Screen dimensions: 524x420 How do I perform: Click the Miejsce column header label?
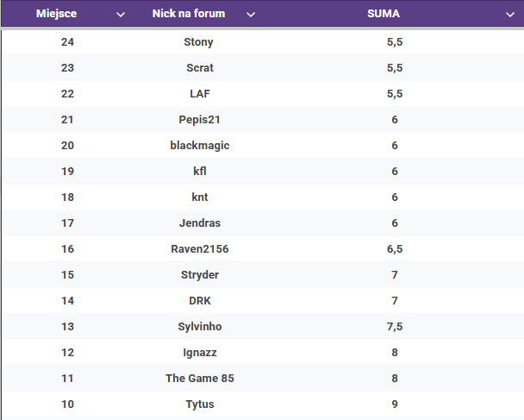(x=57, y=14)
